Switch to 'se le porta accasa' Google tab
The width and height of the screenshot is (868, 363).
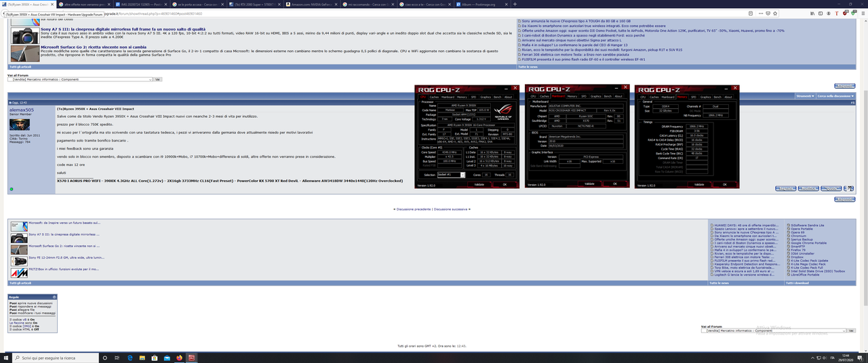(197, 5)
